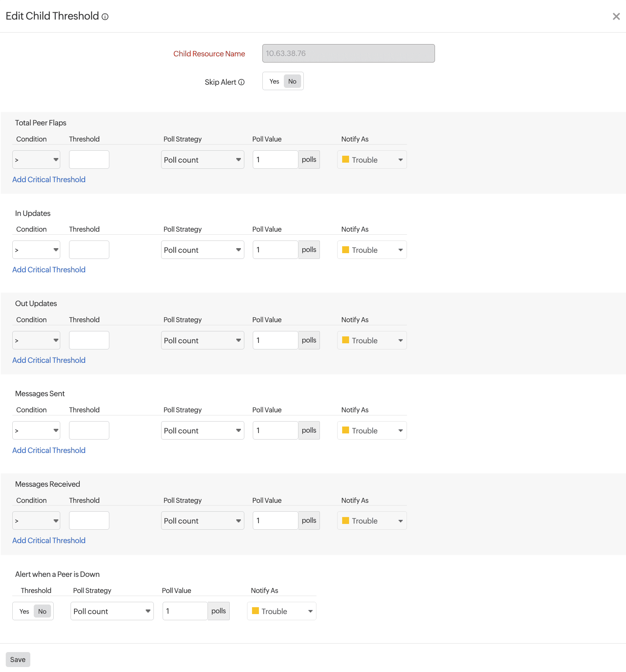This screenshot has width=626, height=672.
Task: Open In Updates Poll Strategy dropdown
Action: tap(203, 250)
